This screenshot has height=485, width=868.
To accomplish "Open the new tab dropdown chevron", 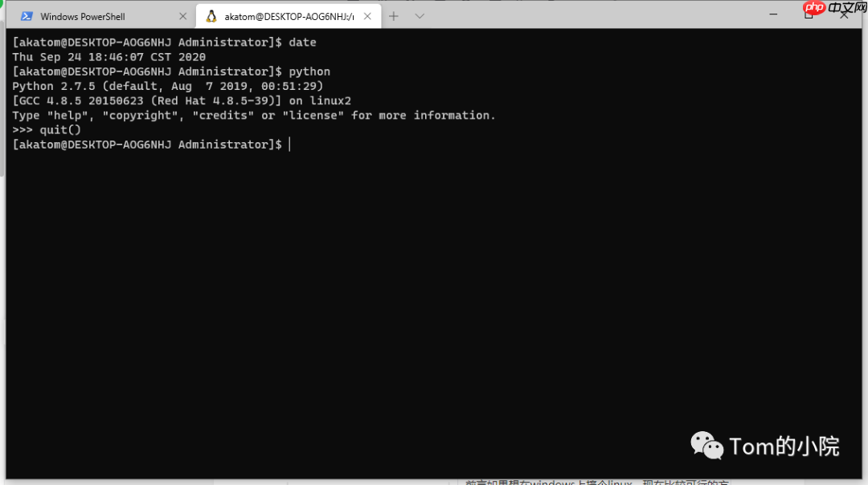I will click(x=419, y=15).
